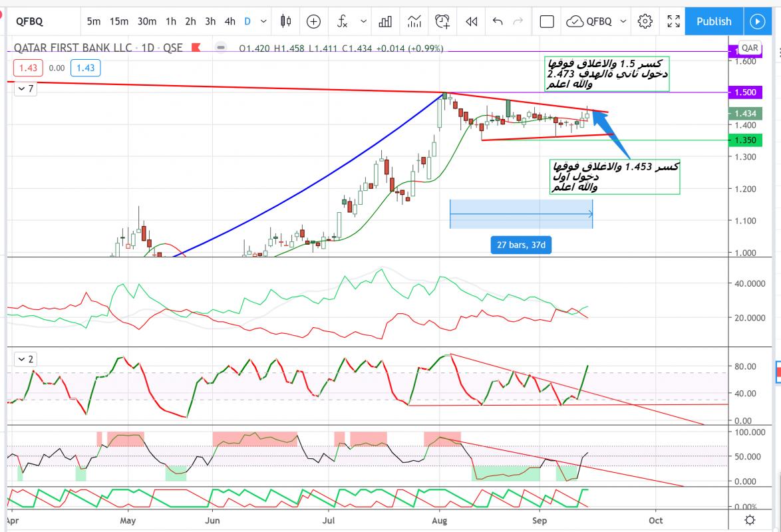
Task: Click the 1.43 blue buy price button
Action: click(85, 68)
